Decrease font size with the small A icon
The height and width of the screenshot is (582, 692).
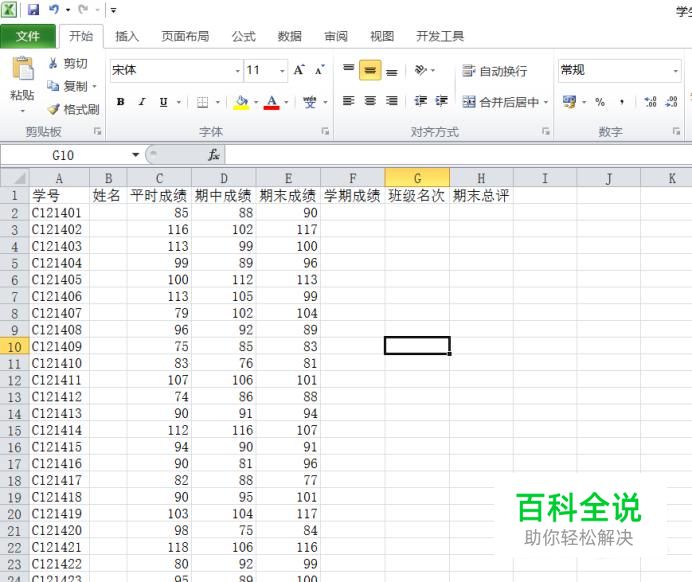(320, 70)
